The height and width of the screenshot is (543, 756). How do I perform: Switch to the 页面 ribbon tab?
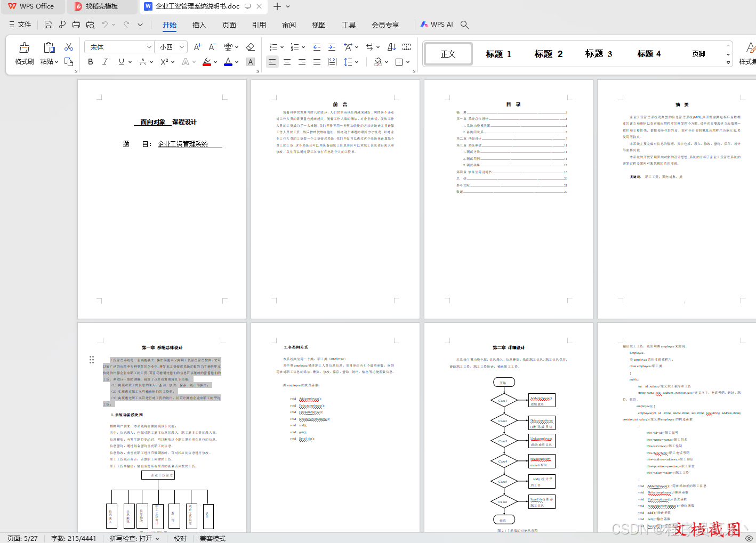229,25
